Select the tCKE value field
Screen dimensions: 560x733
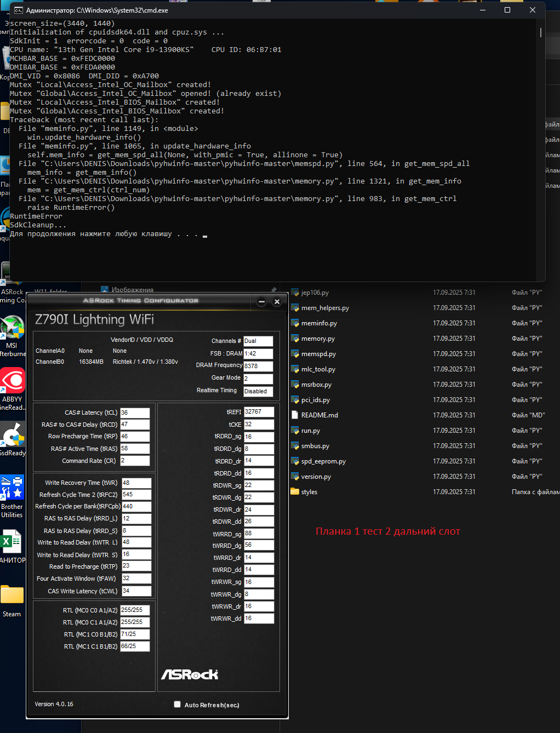click(259, 424)
